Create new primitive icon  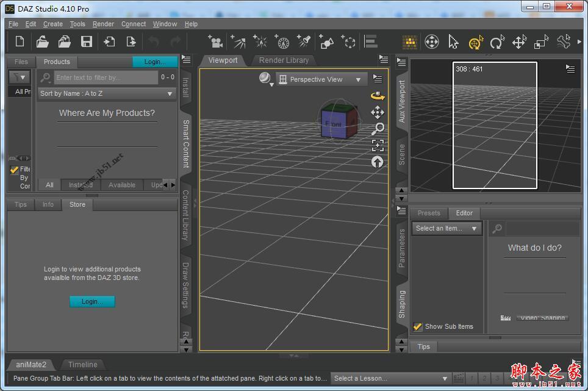point(326,41)
